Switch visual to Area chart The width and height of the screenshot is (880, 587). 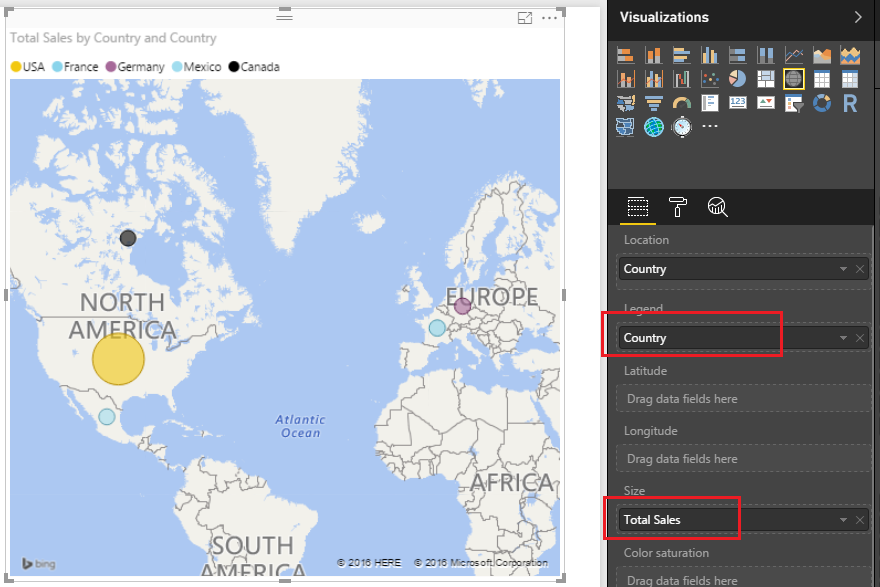822,56
